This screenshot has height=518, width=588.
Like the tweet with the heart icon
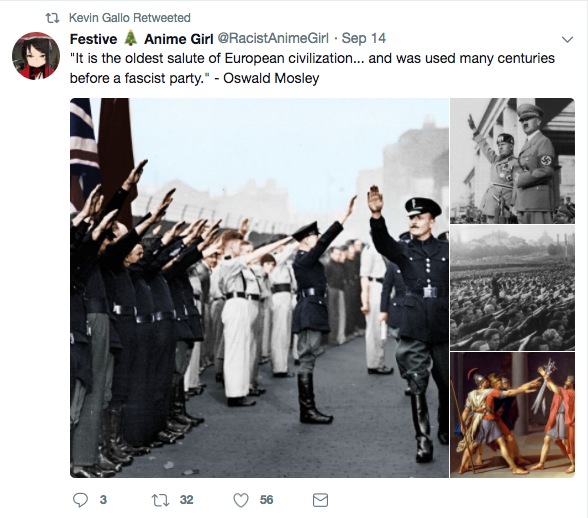pos(241,500)
